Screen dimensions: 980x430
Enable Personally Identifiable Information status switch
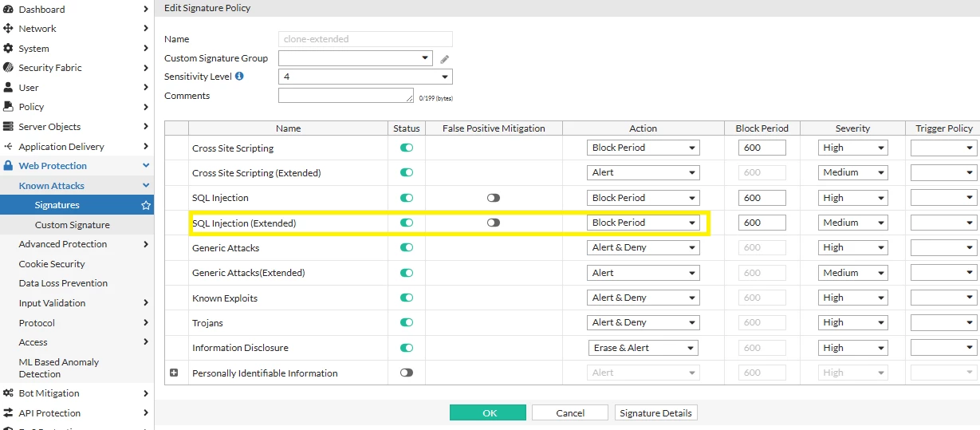pos(407,373)
